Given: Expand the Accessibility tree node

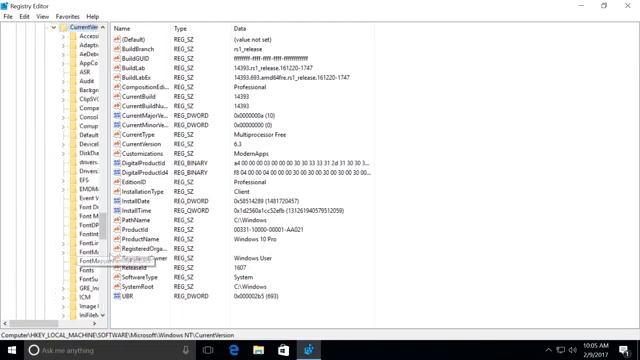Looking at the screenshot, I should tap(63, 36).
